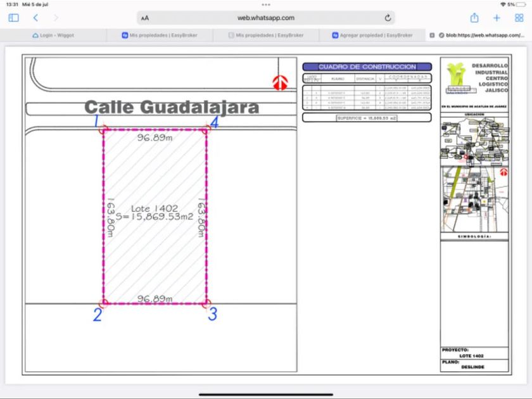The height and width of the screenshot is (399, 532).
Task: Add a new Safari tab
Action: [497, 18]
